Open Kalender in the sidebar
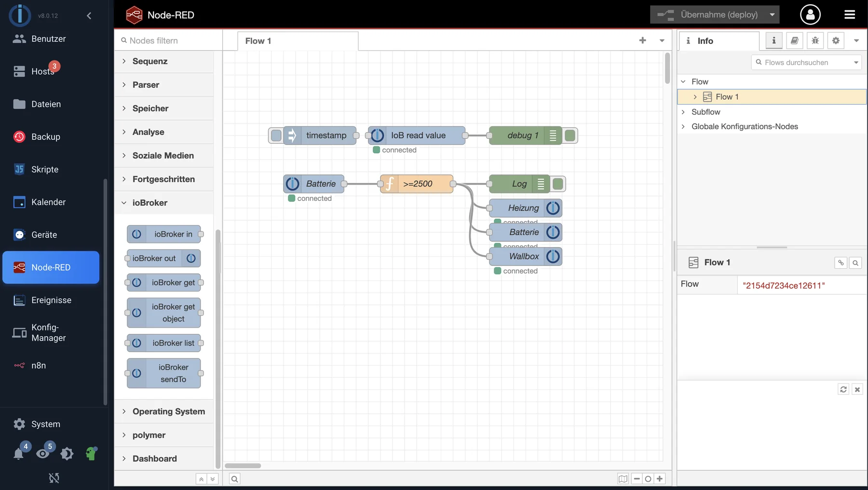 tap(51, 202)
